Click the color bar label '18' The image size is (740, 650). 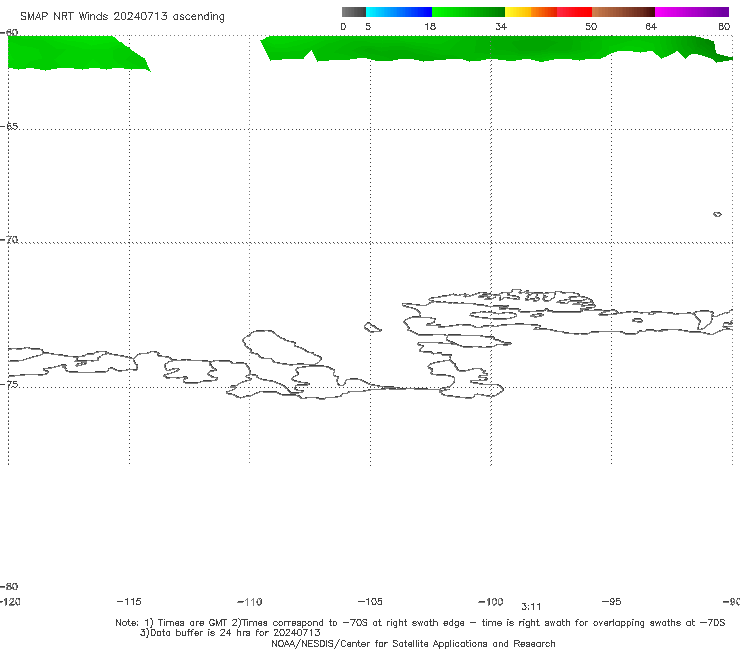[430, 26]
